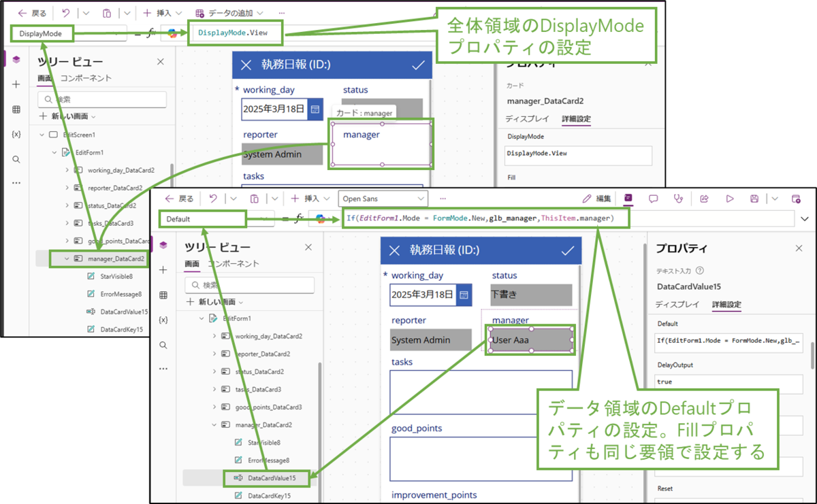Select the 画面 tab in upper tree view

click(45, 78)
